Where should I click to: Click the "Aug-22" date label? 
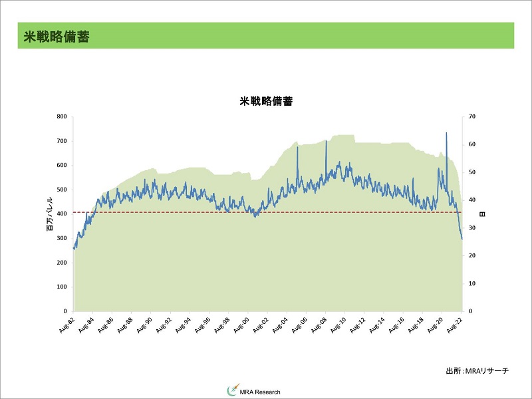point(455,325)
